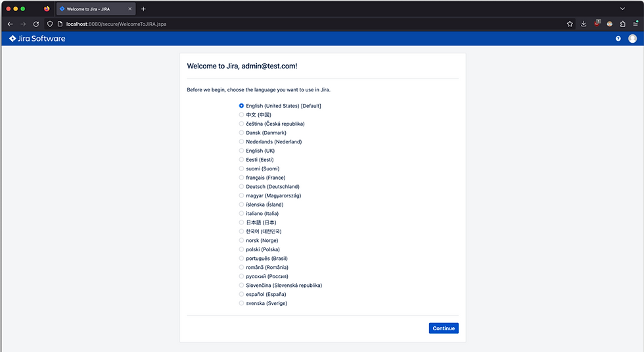Click the 'Before we begin' instruction text
The width and height of the screenshot is (644, 352).
point(258,89)
